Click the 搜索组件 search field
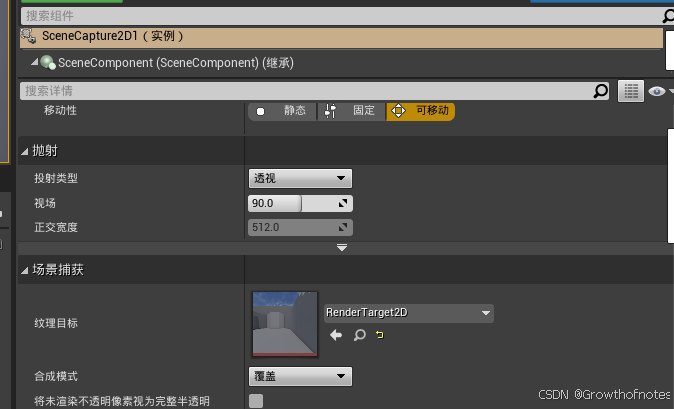Screen dimensions: 674x409 click(x=341, y=16)
